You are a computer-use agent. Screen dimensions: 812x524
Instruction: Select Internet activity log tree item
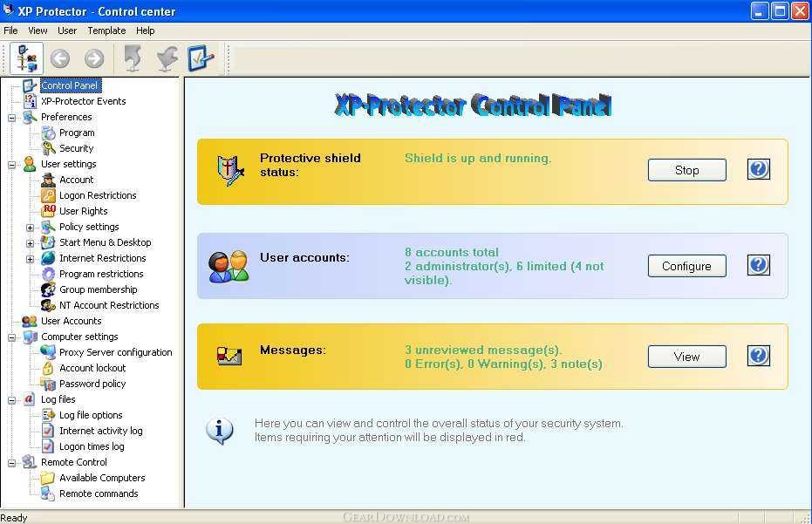click(101, 431)
